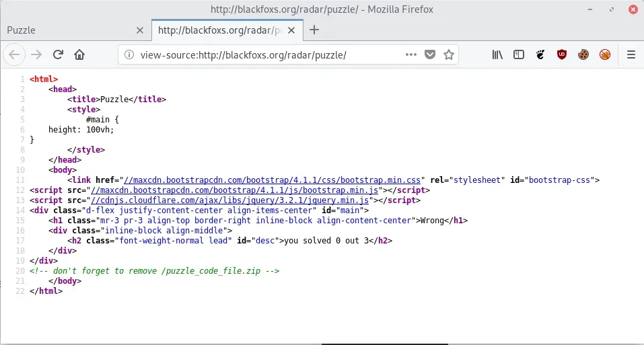The width and height of the screenshot is (644, 345).
Task: Open the GNOME Shell integration extension
Action: tap(540, 54)
